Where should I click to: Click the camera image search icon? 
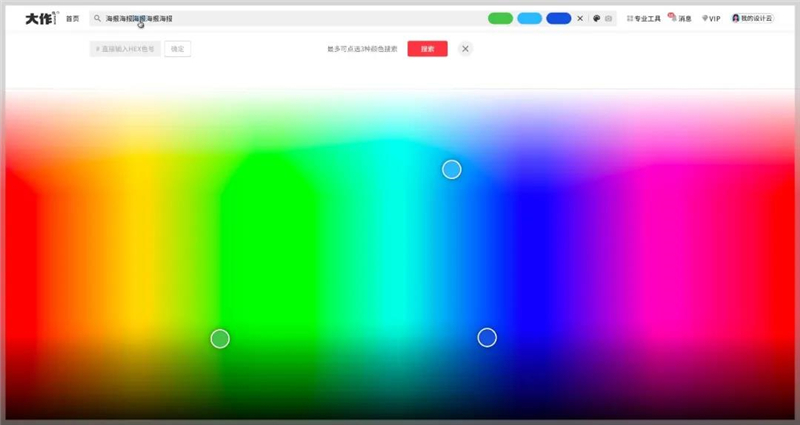(609, 18)
